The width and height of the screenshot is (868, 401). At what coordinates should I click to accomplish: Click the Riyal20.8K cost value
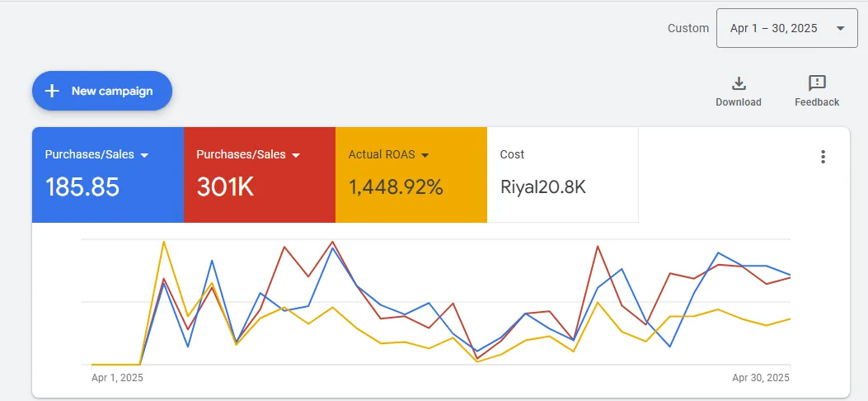click(543, 187)
